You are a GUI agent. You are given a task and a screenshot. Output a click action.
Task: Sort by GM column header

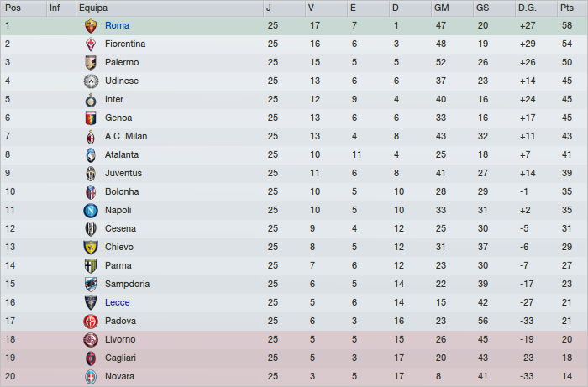pos(441,8)
